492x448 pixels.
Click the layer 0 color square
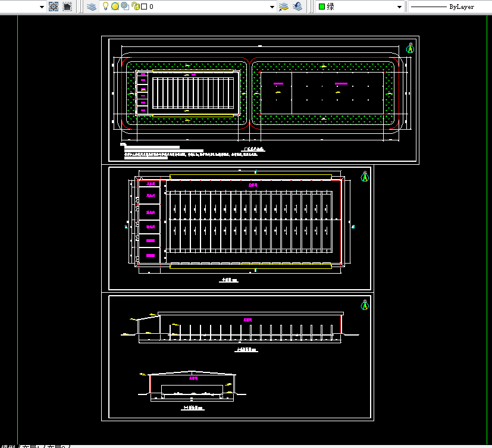click(x=144, y=7)
